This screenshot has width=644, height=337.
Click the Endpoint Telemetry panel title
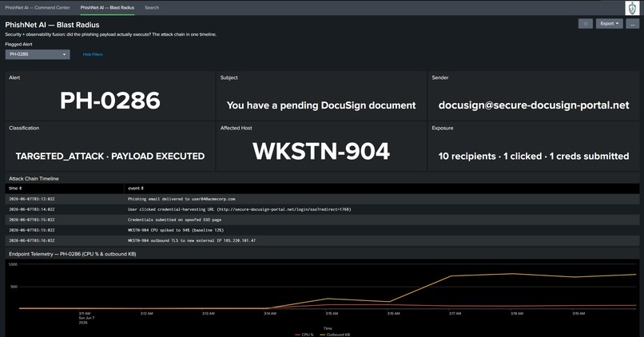coord(72,254)
